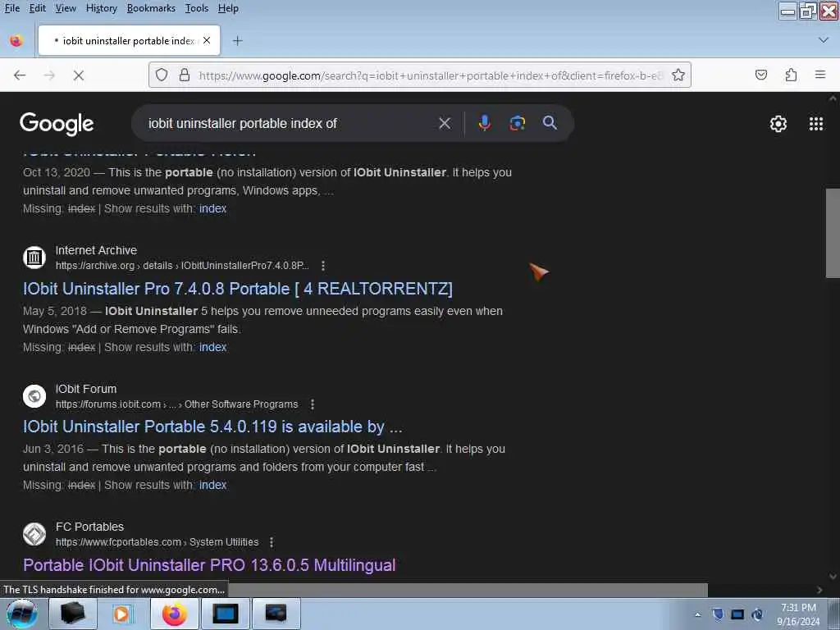Open the Extensions puzzle icon
Screen dimensions: 840x630
(791, 75)
